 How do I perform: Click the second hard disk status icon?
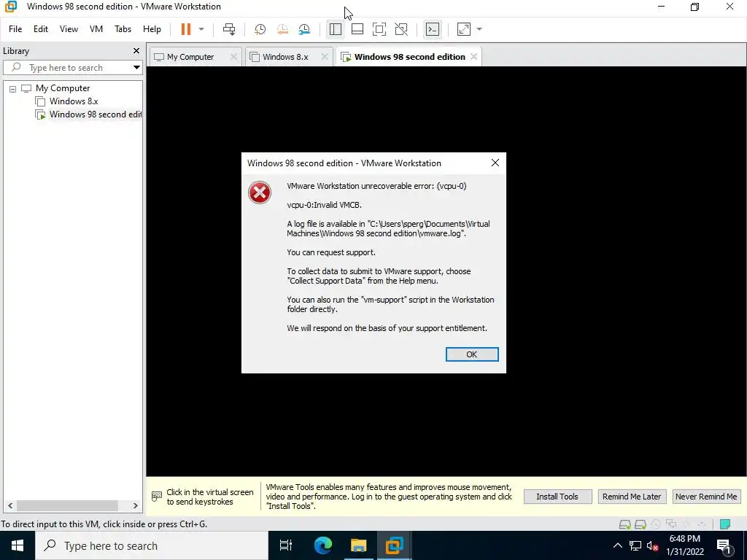(640, 524)
